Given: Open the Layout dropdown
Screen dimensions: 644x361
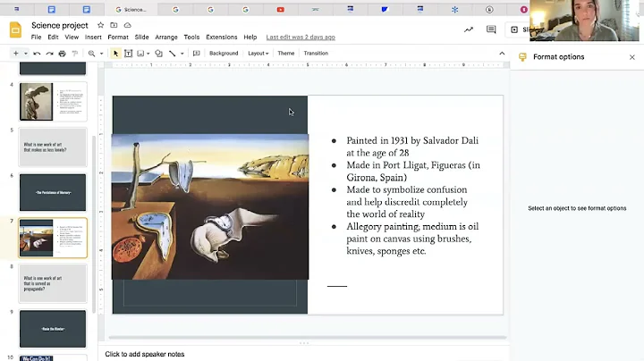Looking at the screenshot, I should coord(258,54).
